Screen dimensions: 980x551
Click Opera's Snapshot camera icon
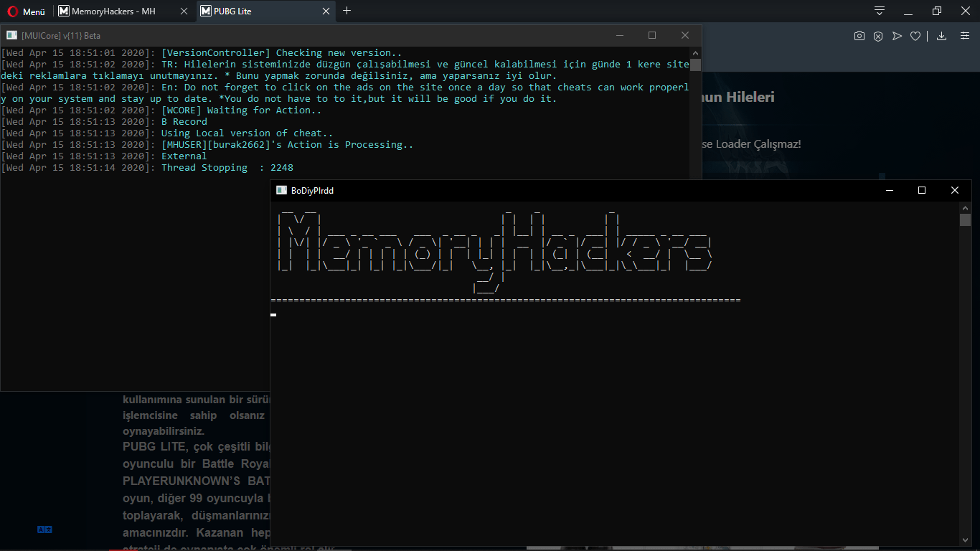pyautogui.click(x=859, y=36)
